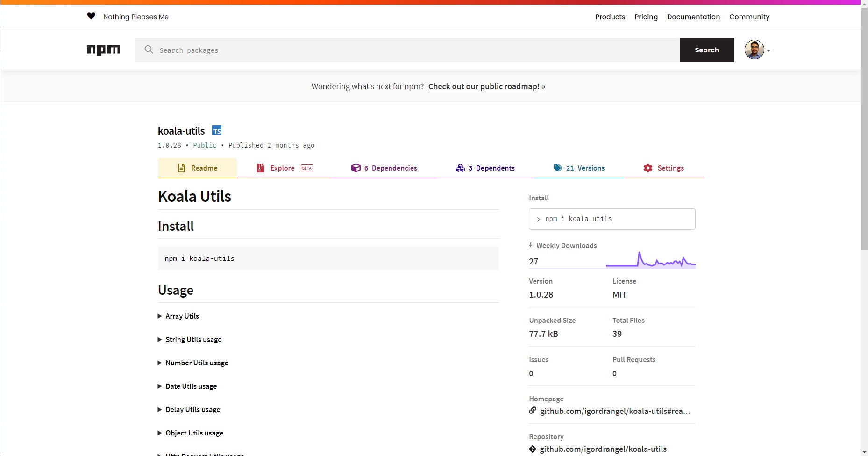Click the homepage link chain icon
868x456 pixels.
[x=533, y=411]
